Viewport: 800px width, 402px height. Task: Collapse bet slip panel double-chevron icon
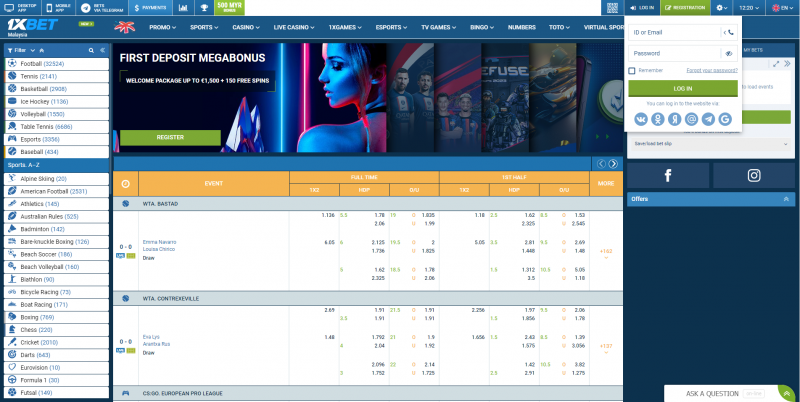point(787,64)
